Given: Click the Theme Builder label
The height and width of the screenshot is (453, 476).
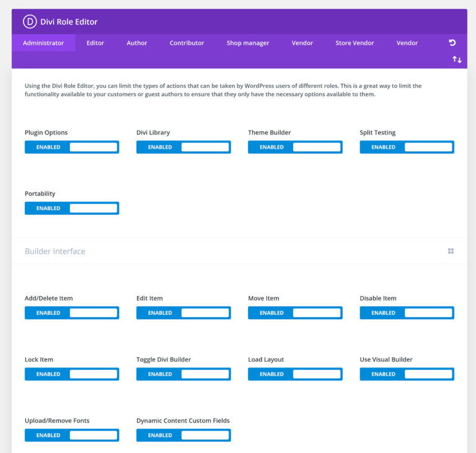Looking at the screenshot, I should pyautogui.click(x=269, y=133).
